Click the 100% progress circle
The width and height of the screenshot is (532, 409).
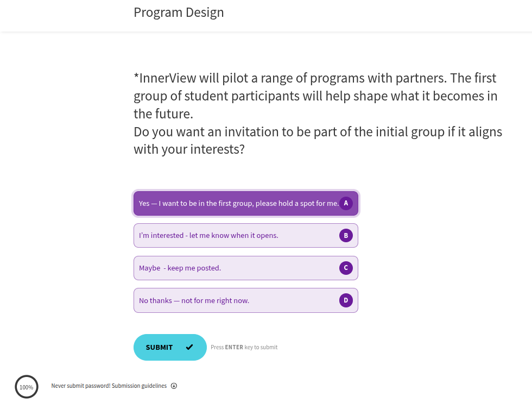(x=27, y=387)
